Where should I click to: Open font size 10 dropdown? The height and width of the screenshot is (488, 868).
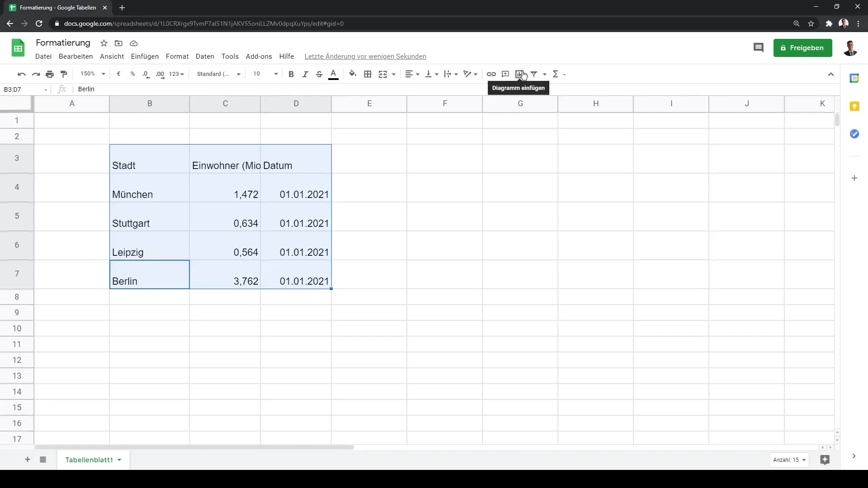265,74
